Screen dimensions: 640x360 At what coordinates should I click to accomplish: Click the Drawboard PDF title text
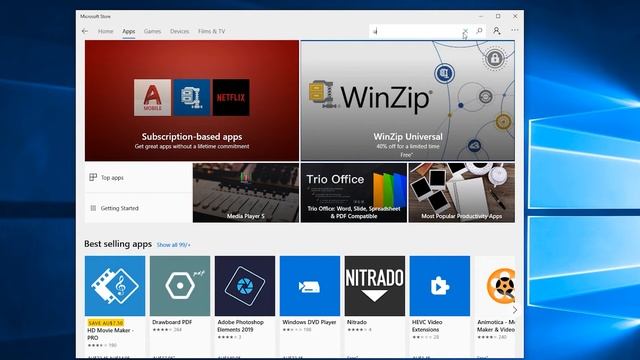point(172,322)
